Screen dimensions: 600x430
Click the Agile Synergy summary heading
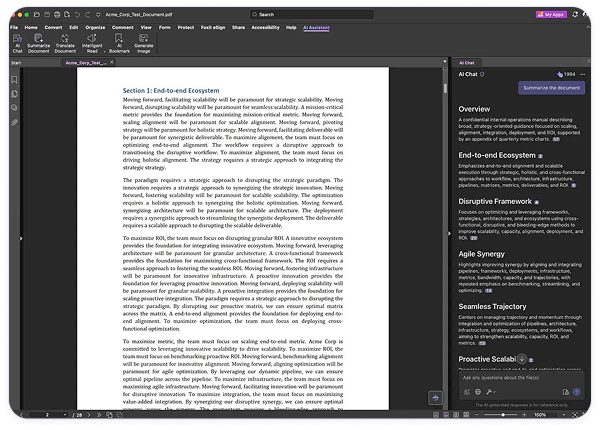pos(481,254)
